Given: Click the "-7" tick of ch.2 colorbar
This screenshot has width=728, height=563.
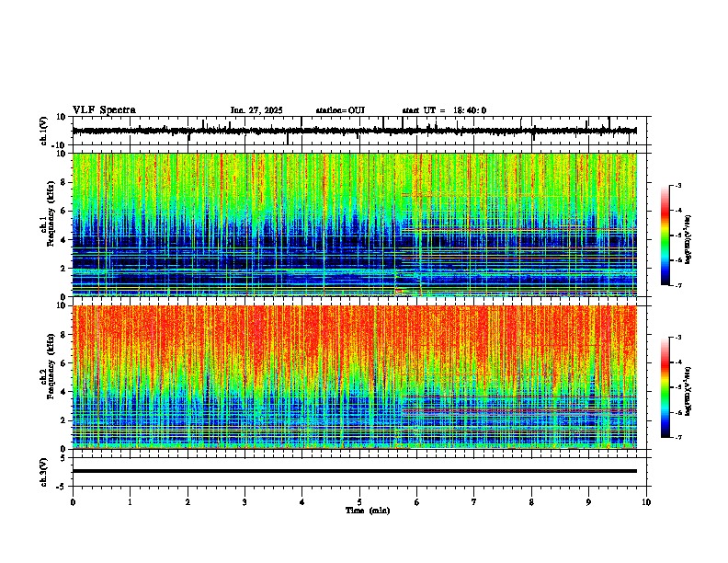Looking at the screenshot, I should click(x=678, y=438).
